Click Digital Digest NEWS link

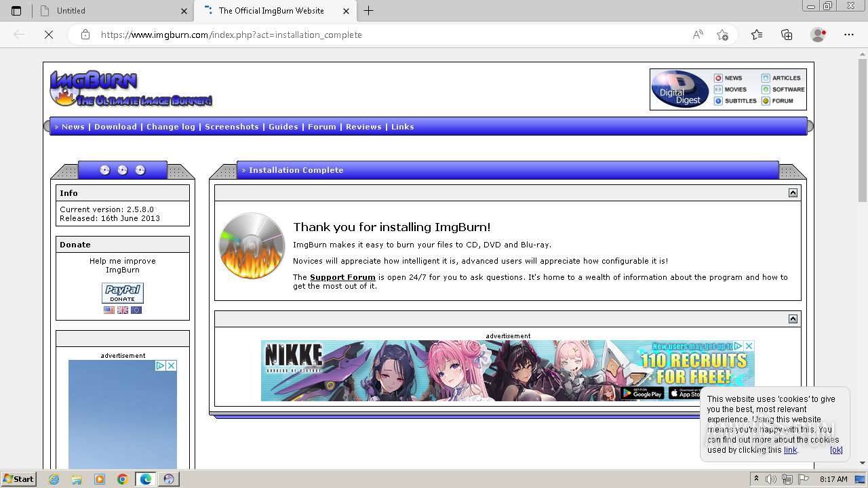(728, 78)
